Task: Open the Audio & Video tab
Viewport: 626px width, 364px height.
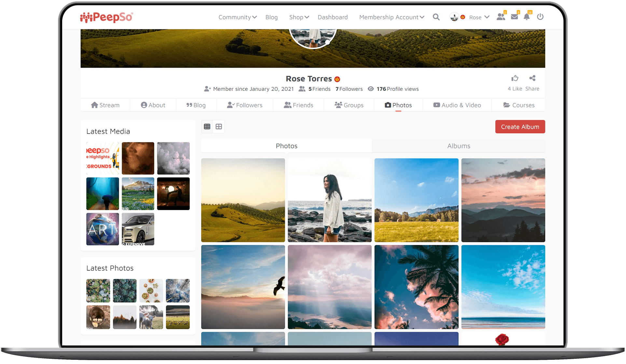Action: pos(457,105)
